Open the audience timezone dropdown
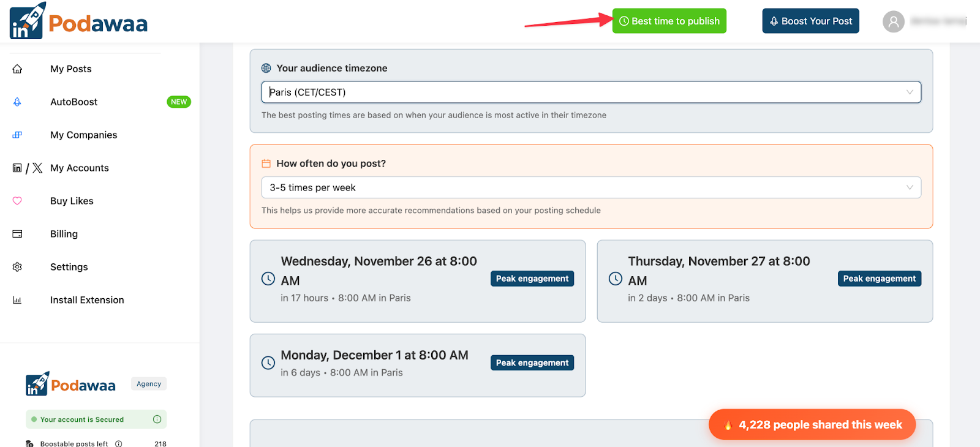Viewport: 980px width, 447px height. pos(590,92)
